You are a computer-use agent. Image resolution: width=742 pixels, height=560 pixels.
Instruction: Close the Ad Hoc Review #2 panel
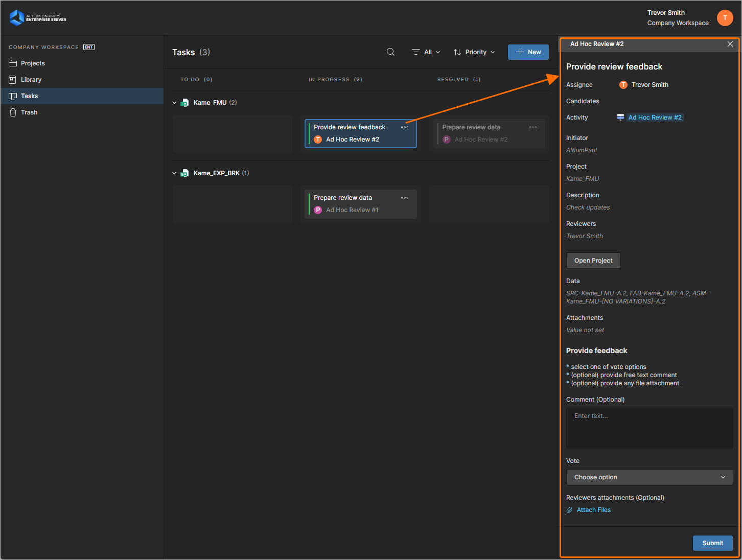[730, 44]
